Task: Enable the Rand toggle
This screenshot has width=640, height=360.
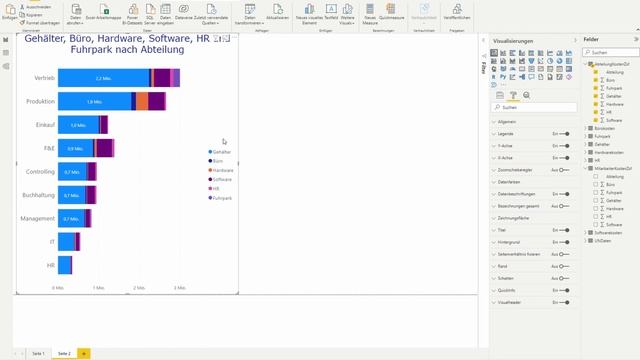Action: tap(564, 266)
